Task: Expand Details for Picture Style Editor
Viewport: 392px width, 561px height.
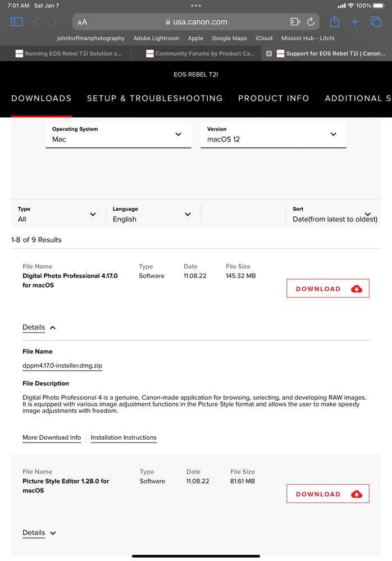Action: click(39, 533)
